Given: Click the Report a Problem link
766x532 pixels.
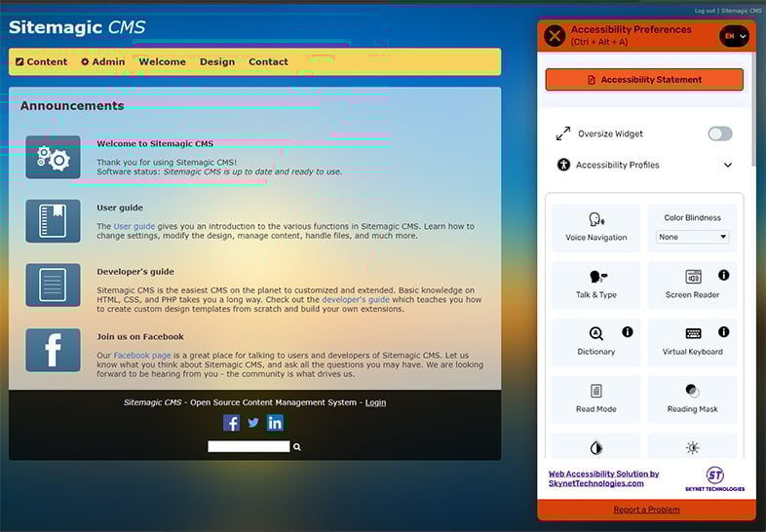Looking at the screenshot, I should [646, 510].
